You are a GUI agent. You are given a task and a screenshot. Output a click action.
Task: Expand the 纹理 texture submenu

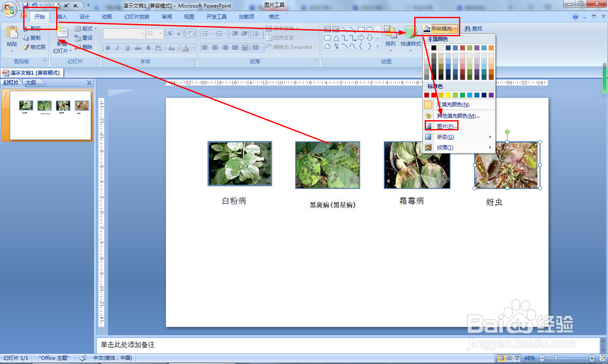tap(459, 148)
